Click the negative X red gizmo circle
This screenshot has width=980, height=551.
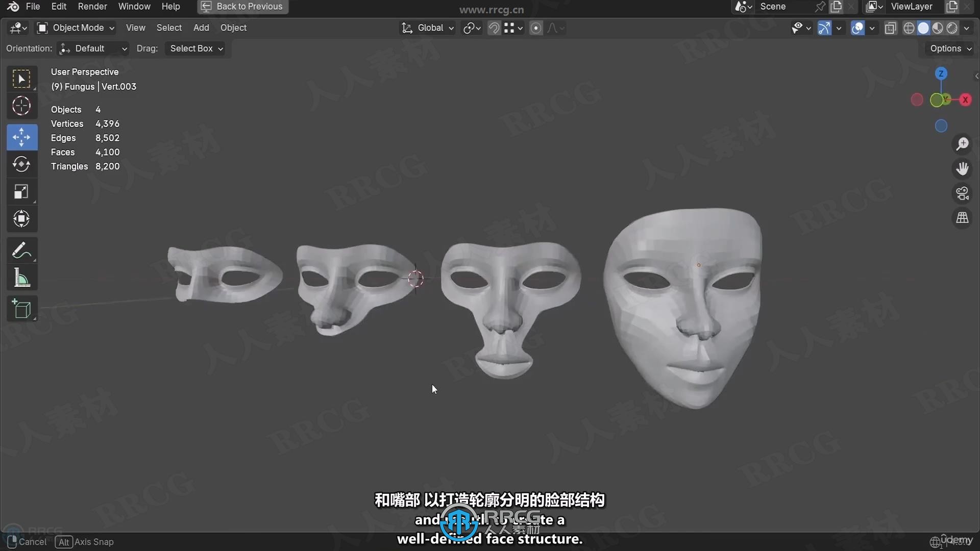pos(917,100)
